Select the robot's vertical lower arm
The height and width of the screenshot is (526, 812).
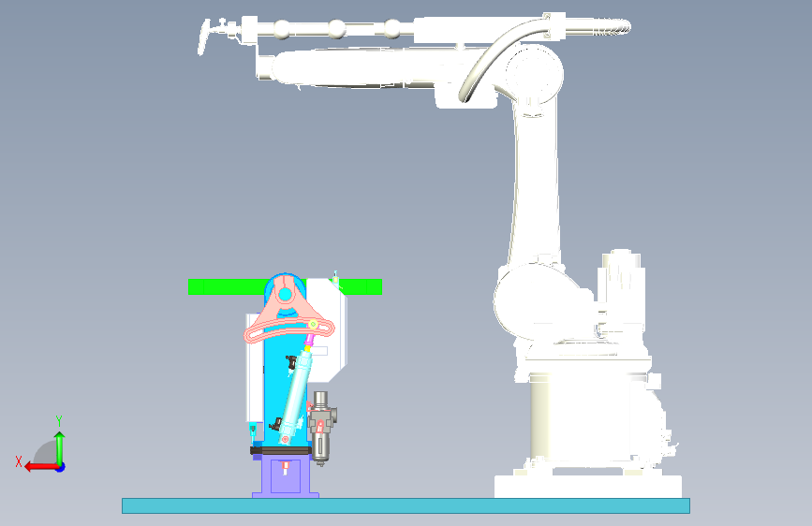(x=536, y=182)
